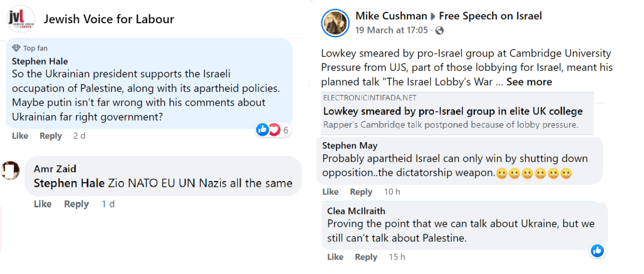The width and height of the screenshot is (644, 274).
Task: Open the Lowkey smeared article headline link
Action: (452, 111)
